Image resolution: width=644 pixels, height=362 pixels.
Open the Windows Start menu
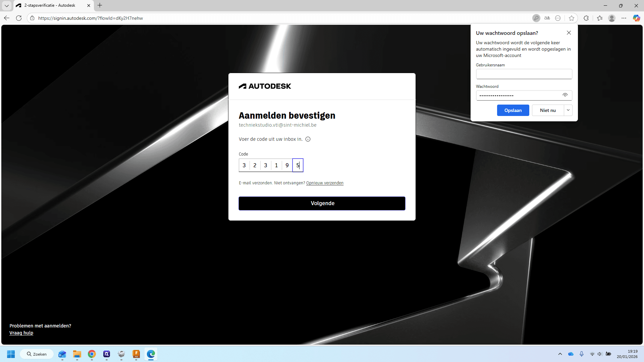(x=11, y=354)
